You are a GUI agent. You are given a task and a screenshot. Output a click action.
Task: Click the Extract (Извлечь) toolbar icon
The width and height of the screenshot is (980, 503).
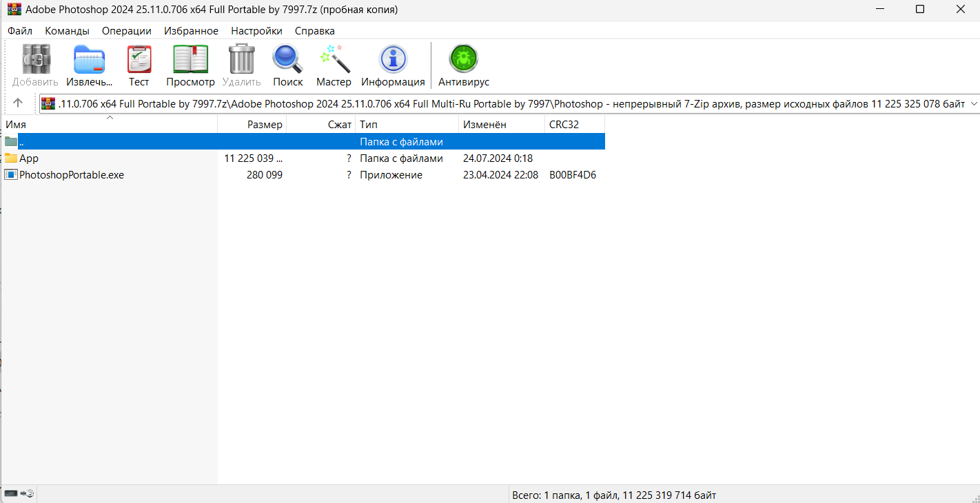90,59
